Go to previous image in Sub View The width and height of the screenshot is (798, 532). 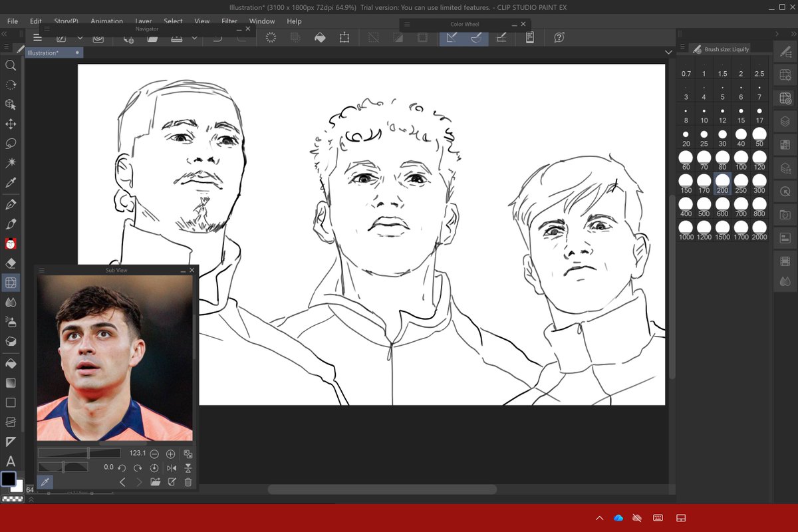(122, 482)
